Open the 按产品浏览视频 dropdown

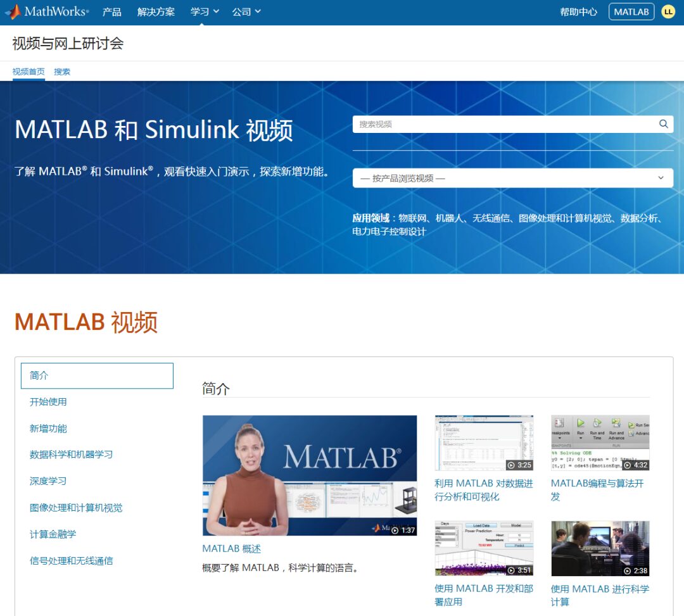click(512, 178)
